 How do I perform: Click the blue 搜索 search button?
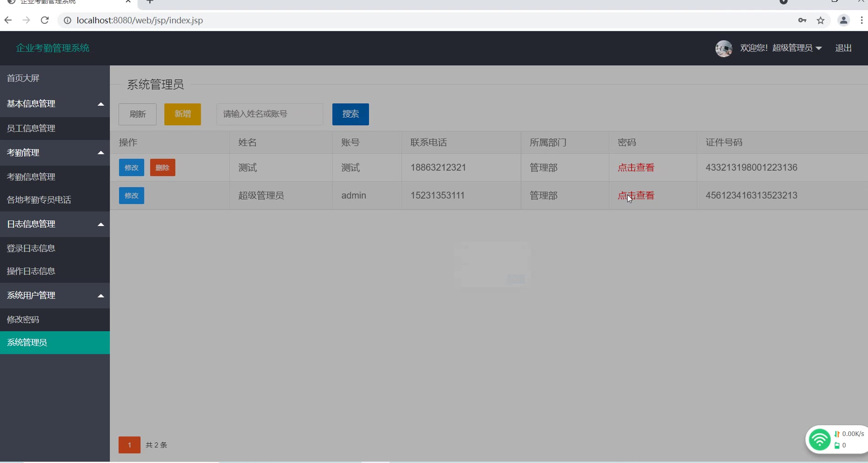coord(351,114)
